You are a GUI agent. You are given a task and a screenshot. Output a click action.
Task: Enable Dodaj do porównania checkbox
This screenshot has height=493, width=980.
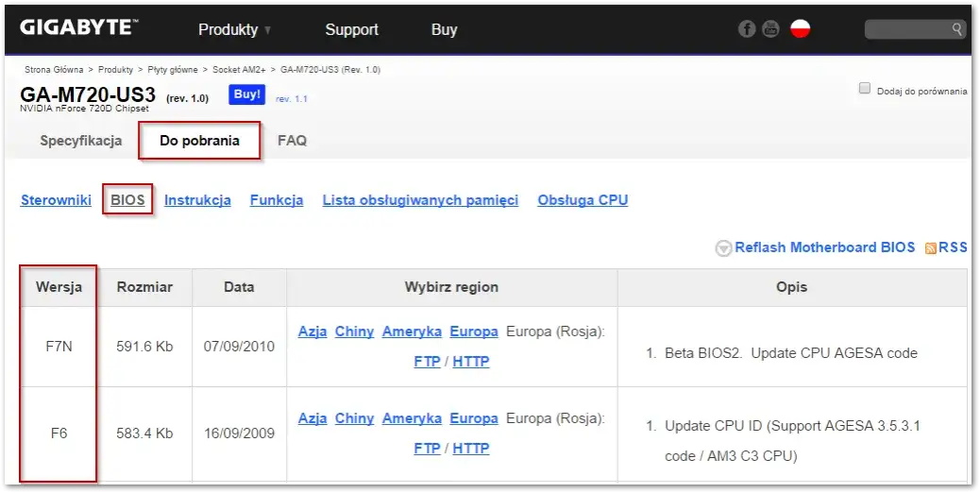(x=865, y=88)
